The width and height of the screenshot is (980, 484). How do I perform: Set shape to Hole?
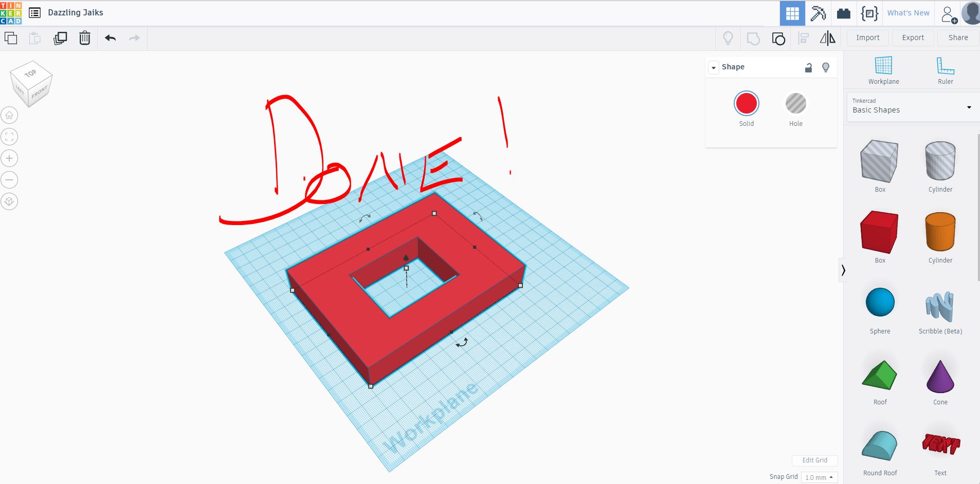795,104
